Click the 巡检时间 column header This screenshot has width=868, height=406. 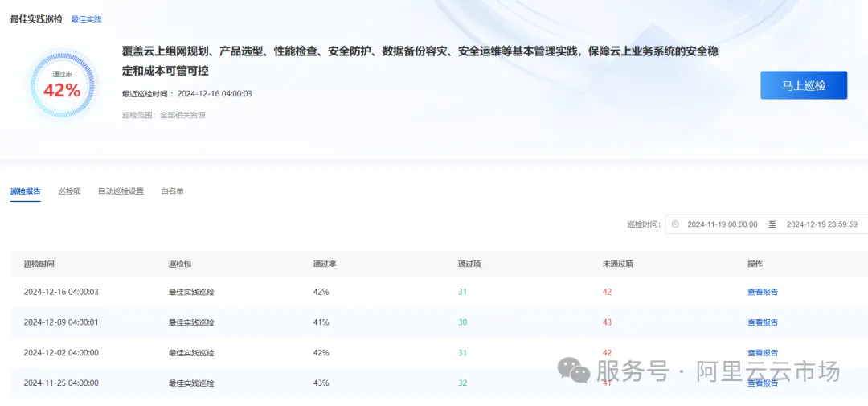click(39, 264)
